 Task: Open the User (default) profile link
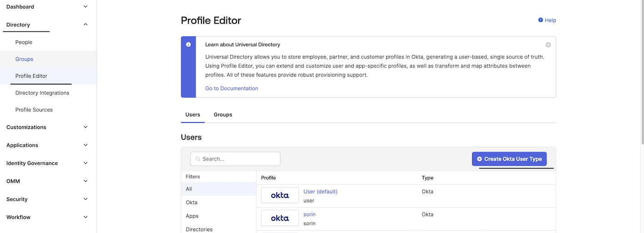(x=320, y=192)
